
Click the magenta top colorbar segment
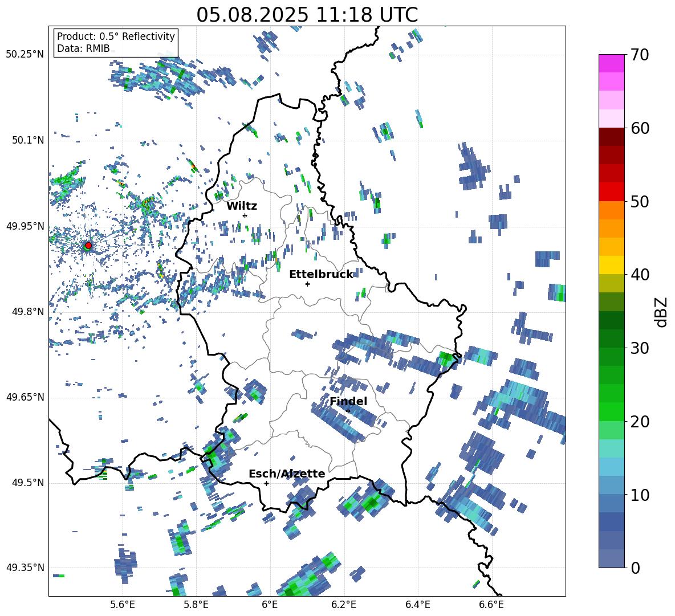click(x=611, y=63)
